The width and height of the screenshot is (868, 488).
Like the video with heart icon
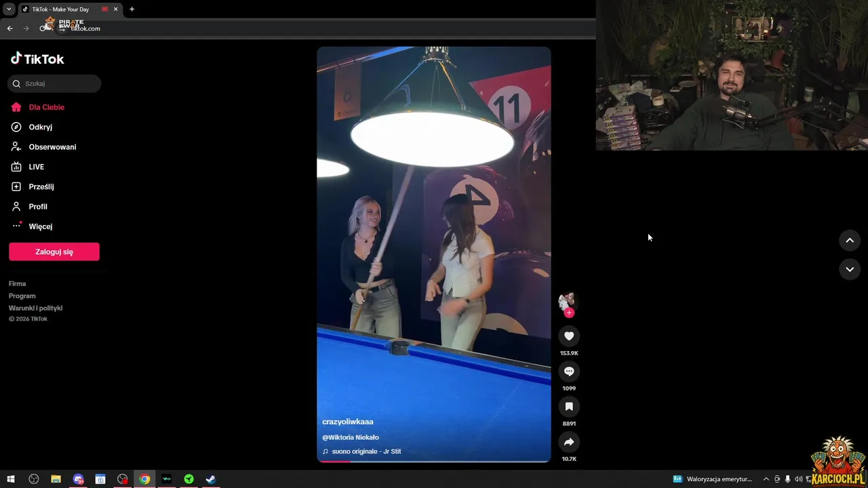point(569,336)
